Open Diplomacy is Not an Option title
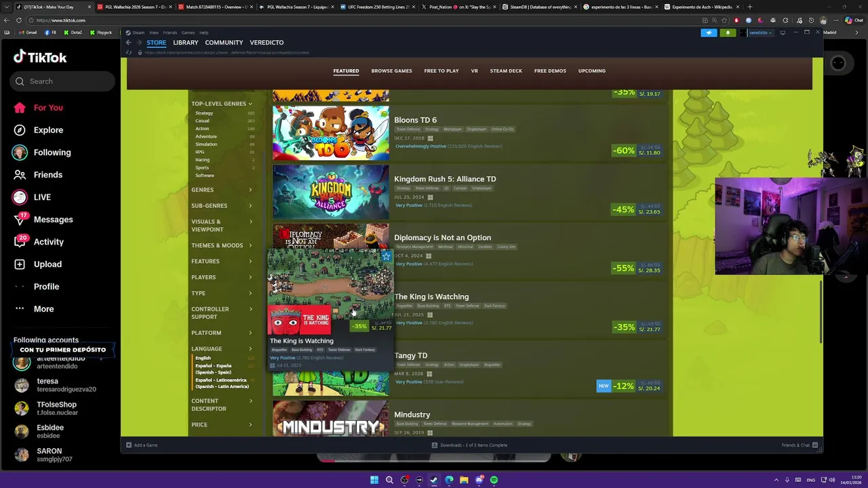Viewport: 868px width, 488px height. (442, 238)
